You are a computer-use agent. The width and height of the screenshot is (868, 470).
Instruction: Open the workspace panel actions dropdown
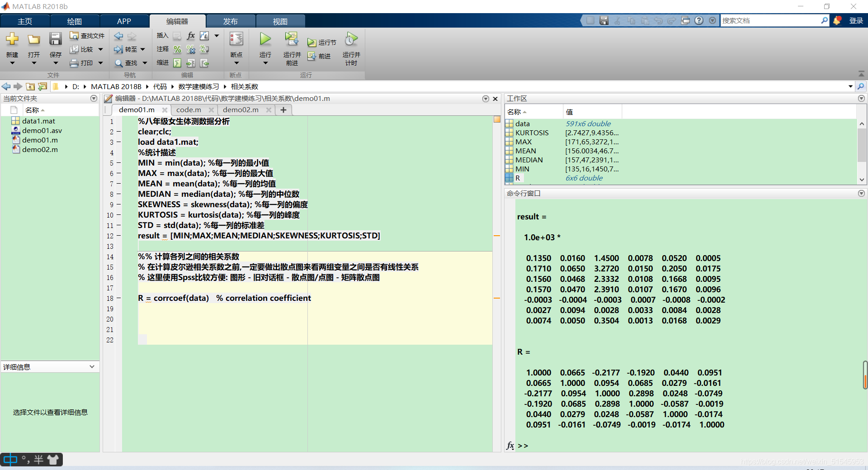click(861, 99)
